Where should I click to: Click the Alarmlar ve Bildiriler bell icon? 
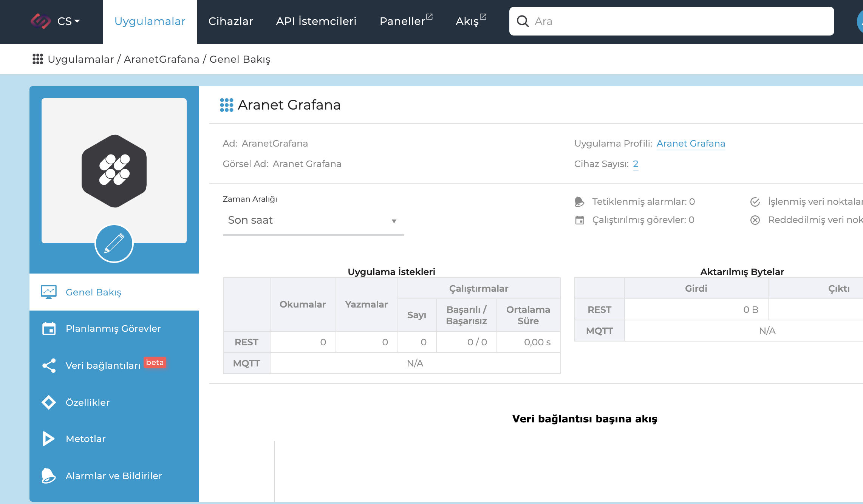click(x=49, y=476)
